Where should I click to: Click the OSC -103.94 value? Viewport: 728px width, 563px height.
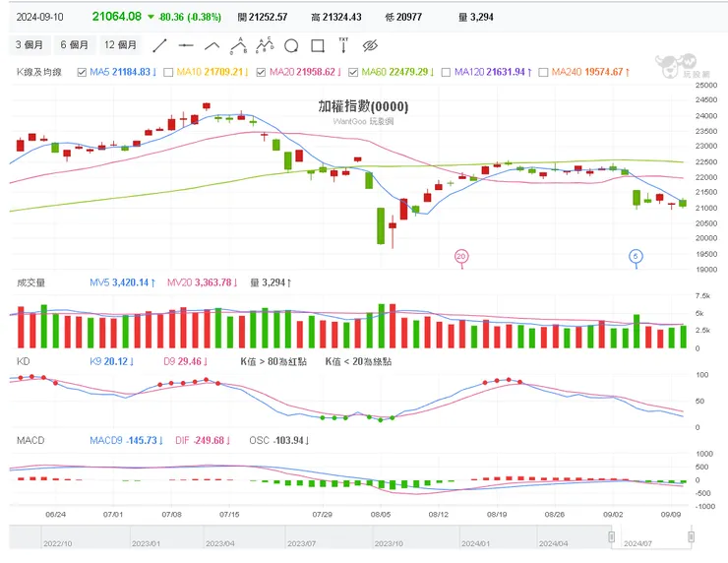coord(279,440)
